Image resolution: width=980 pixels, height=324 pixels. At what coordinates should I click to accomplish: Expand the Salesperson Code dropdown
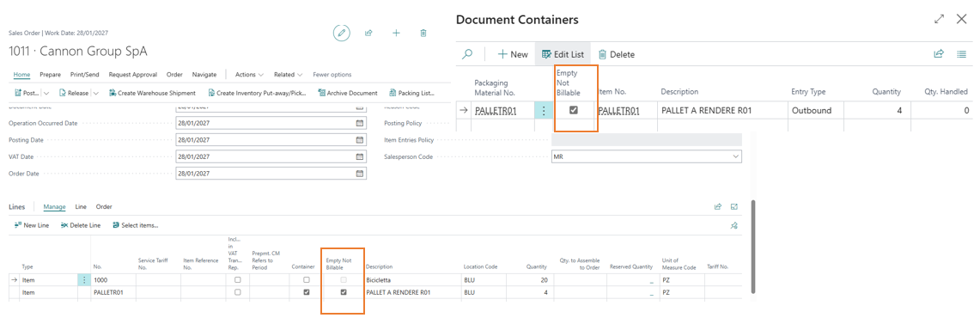click(735, 156)
